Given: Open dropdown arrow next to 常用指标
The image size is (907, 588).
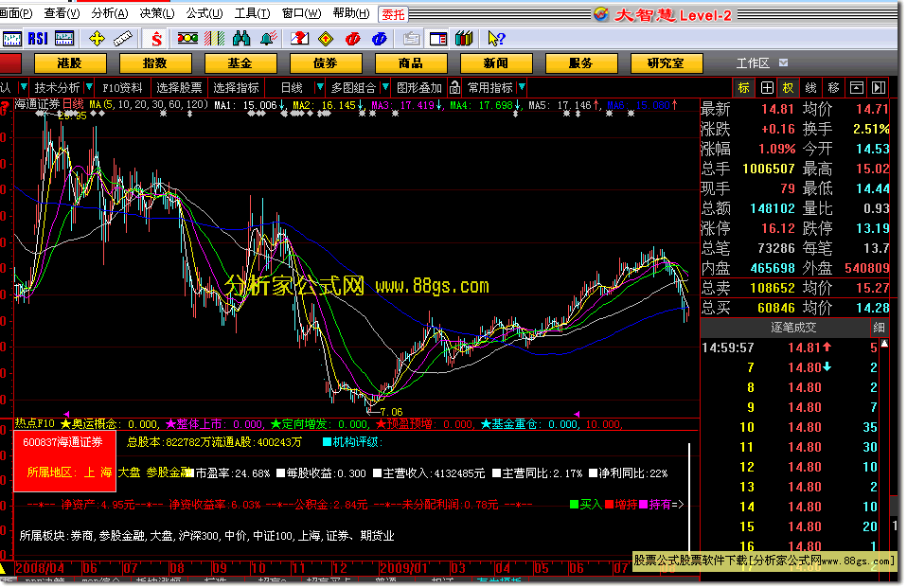Looking at the screenshot, I should pyautogui.click(x=522, y=87).
